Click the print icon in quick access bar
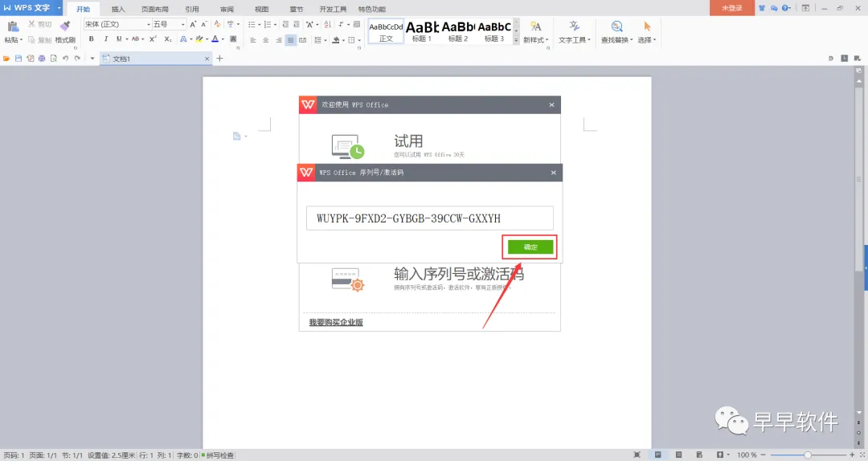The height and width of the screenshot is (461, 868). (42, 58)
